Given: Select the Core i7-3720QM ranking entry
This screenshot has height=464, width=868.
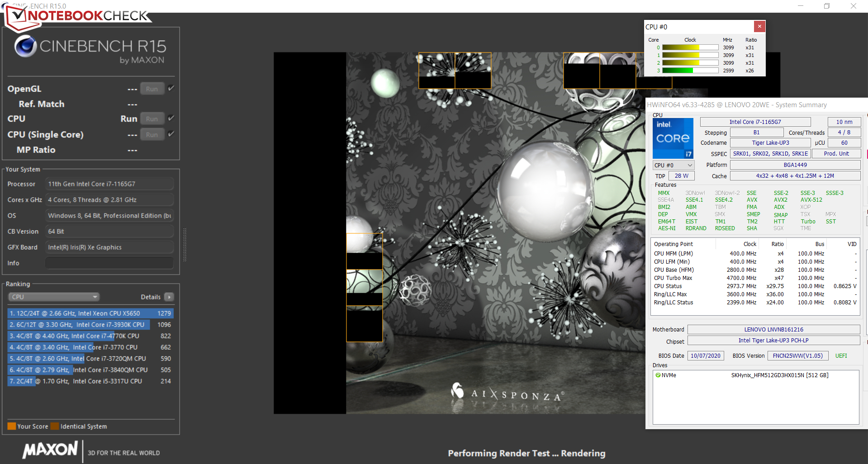Looking at the screenshot, I should (90, 359).
